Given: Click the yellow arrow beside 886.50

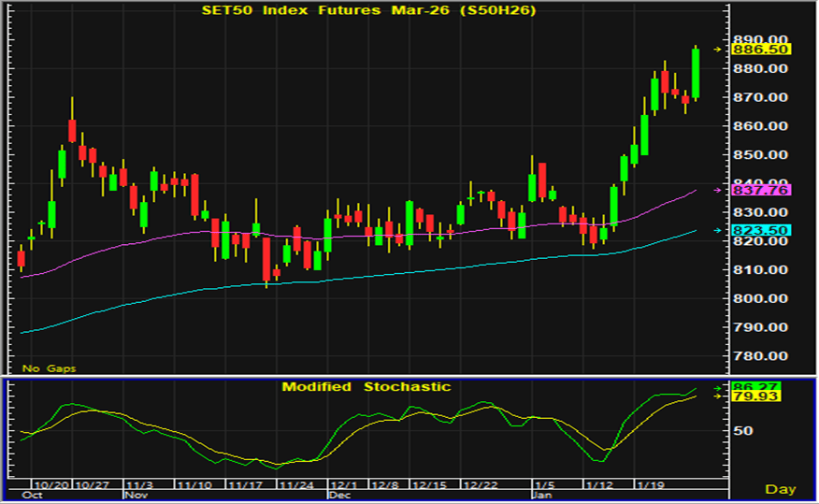Looking at the screenshot, I should click(717, 50).
